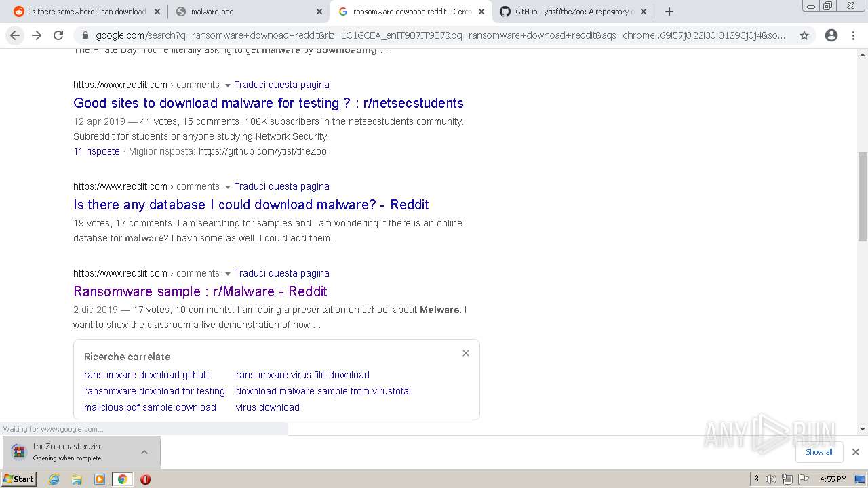Viewport: 868px width, 488px height.
Task: Open the '11 risposte' answers link
Action: 96,151
